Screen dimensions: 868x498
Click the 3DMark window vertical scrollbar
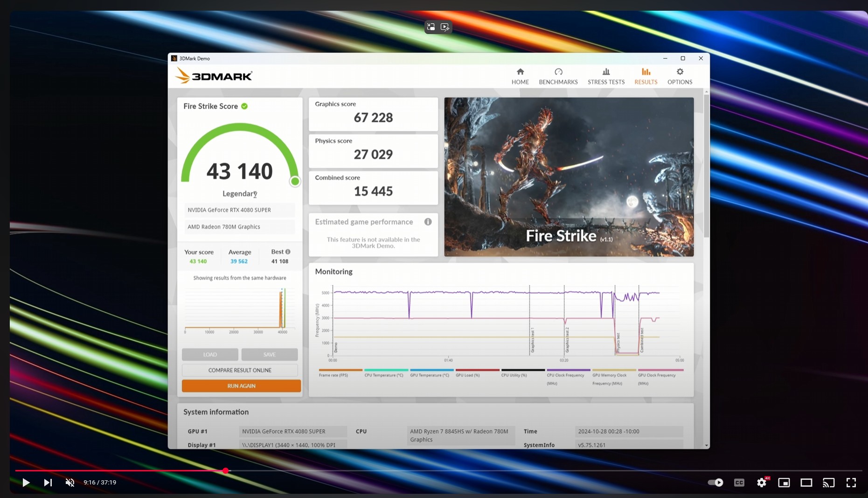point(707,166)
